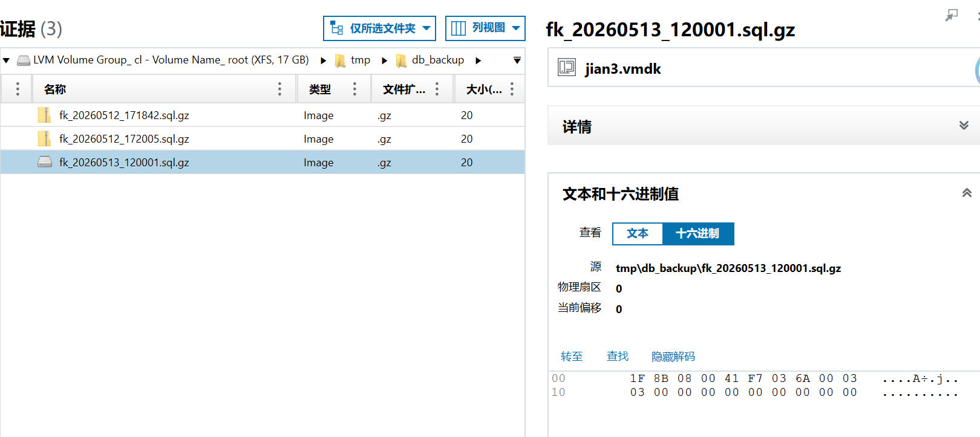This screenshot has width=980, height=437.
Task: Click the archive icon of fk_20260512_171842.sql.gz
Action: coord(44,115)
